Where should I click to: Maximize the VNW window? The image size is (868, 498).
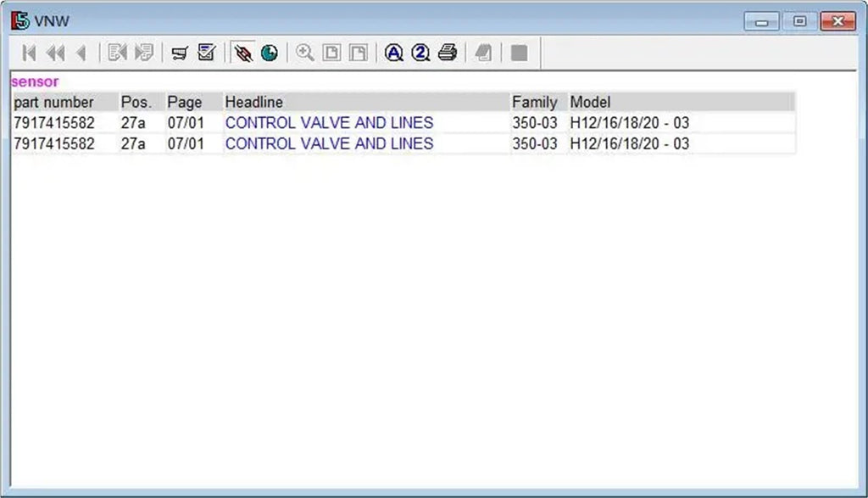tap(799, 21)
